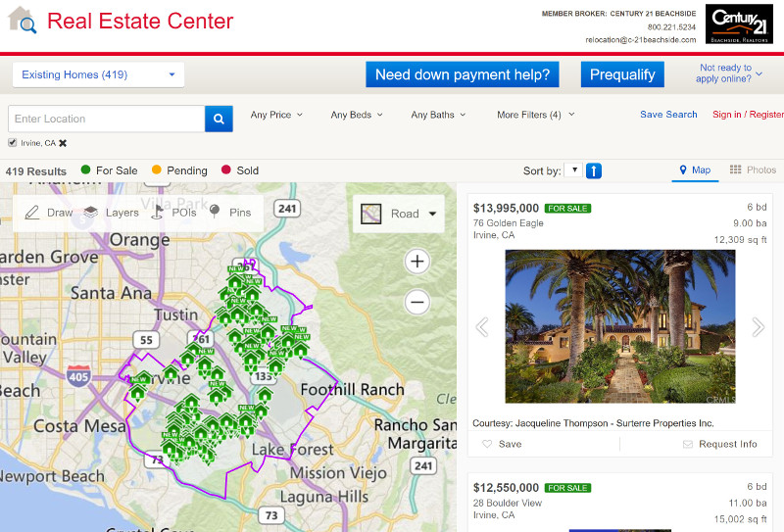
Task: Click FOR SALE badge on $12,550,000 listing
Action: tap(567, 488)
